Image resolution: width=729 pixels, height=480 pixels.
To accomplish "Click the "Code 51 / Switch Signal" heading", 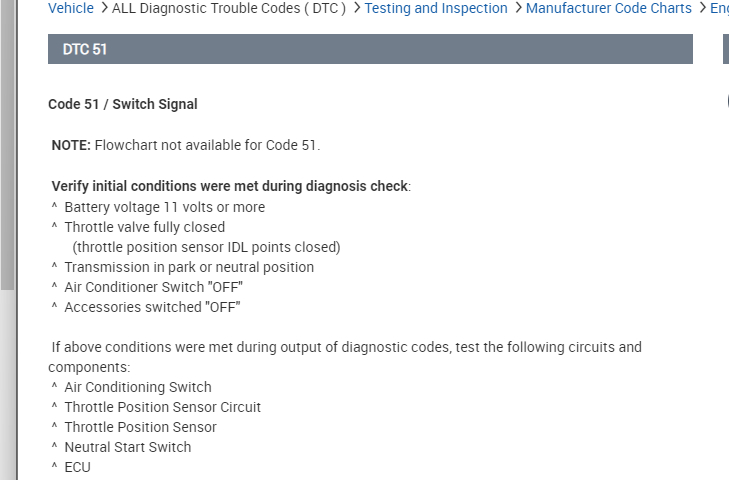I will pyautogui.click(x=123, y=104).
